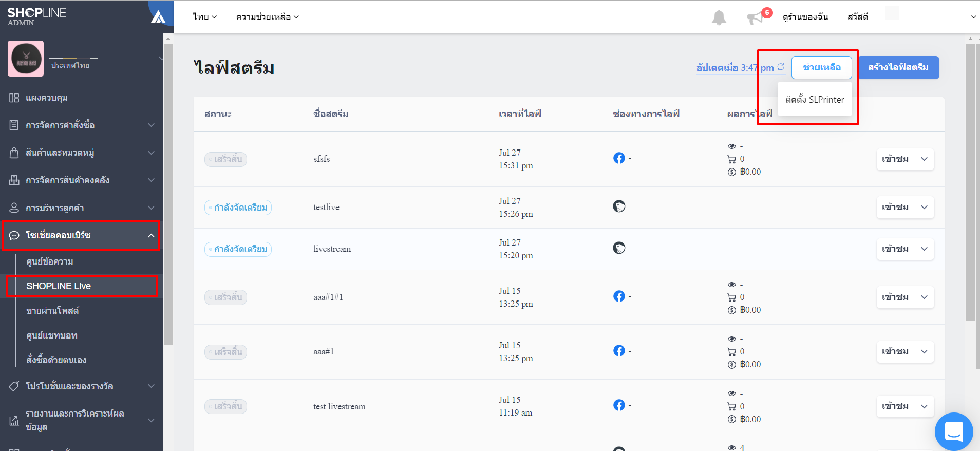Viewport: 980px width, 451px height.
Task: Click the สร้างไลฟ์สตรีม button
Action: coord(898,67)
